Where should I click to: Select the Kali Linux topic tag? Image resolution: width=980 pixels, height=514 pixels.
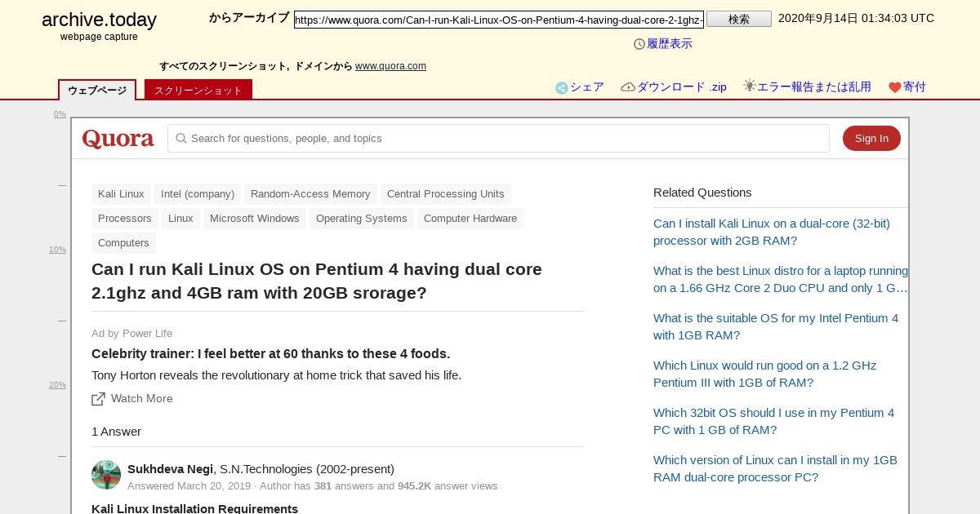point(121,194)
